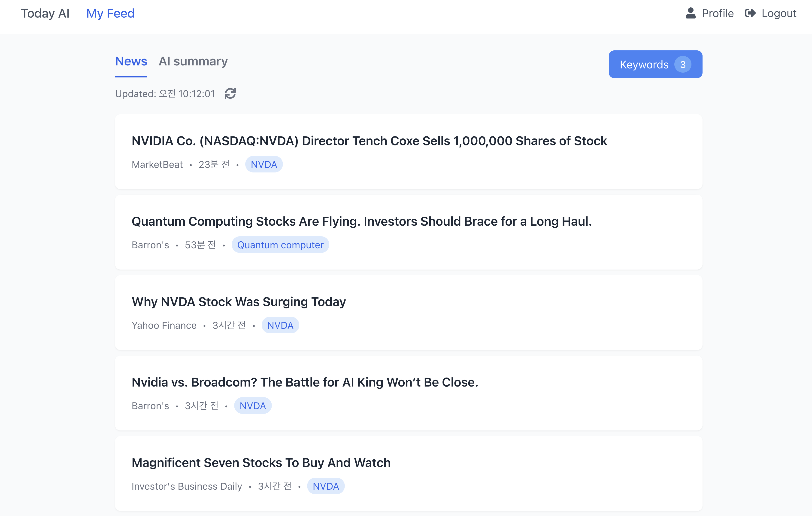This screenshot has width=812, height=516.
Task: Open Nvidia vs. Broadcom article headline
Action: pos(305,382)
